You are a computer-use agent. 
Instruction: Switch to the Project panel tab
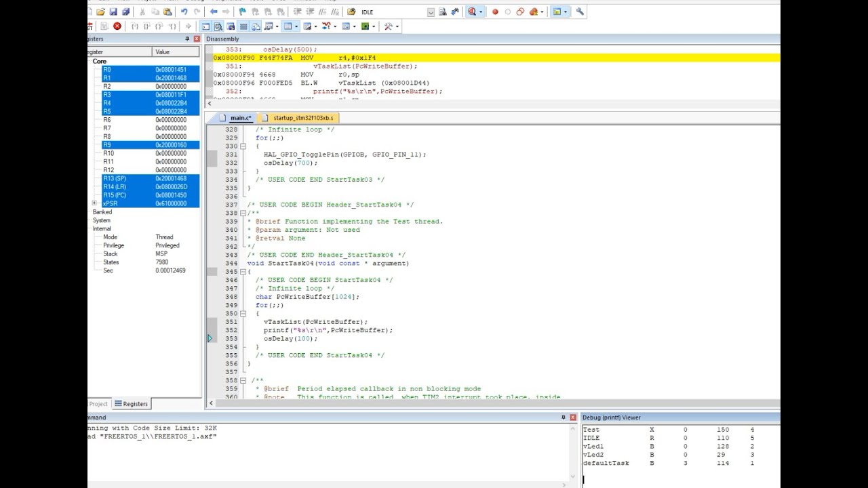click(98, 404)
